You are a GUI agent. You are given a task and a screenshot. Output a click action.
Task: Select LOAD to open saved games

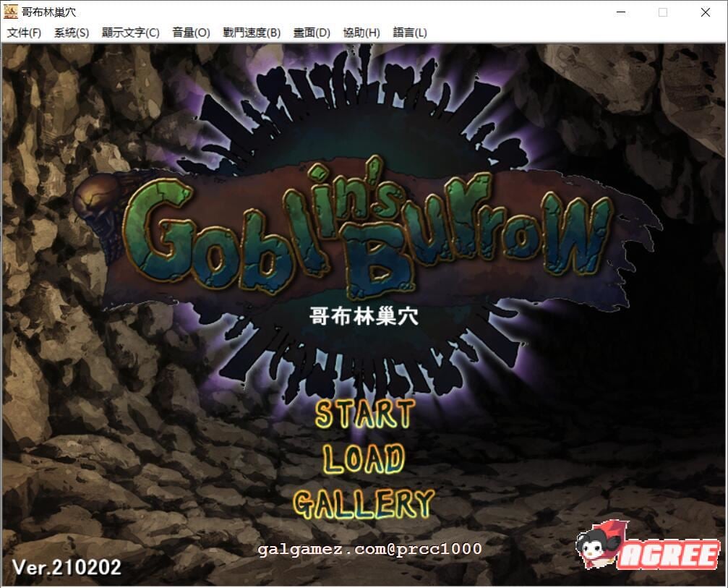[x=364, y=459]
